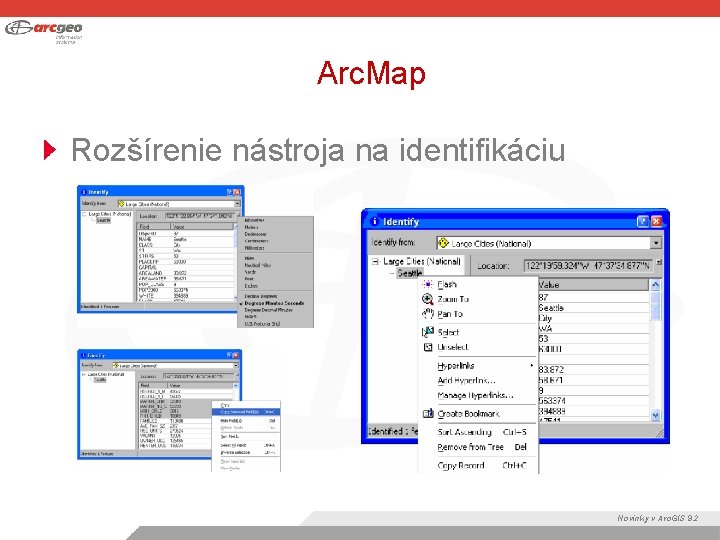The width and height of the screenshot is (720, 540).
Task: Select Seattle tree item in top-left Identify window
Action: (x=103, y=220)
